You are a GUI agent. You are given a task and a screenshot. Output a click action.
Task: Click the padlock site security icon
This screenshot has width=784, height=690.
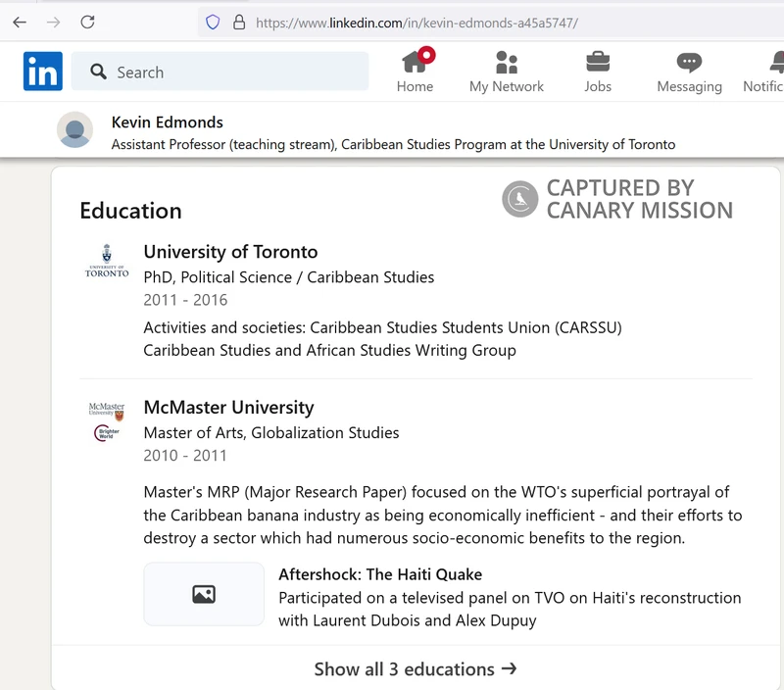(239, 22)
